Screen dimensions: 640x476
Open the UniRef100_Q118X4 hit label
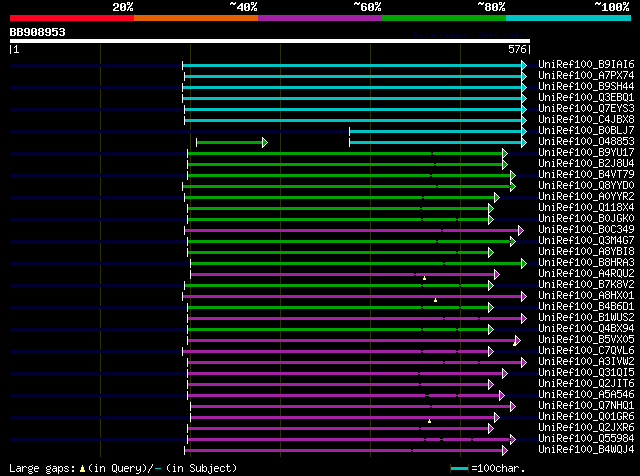pos(586,207)
